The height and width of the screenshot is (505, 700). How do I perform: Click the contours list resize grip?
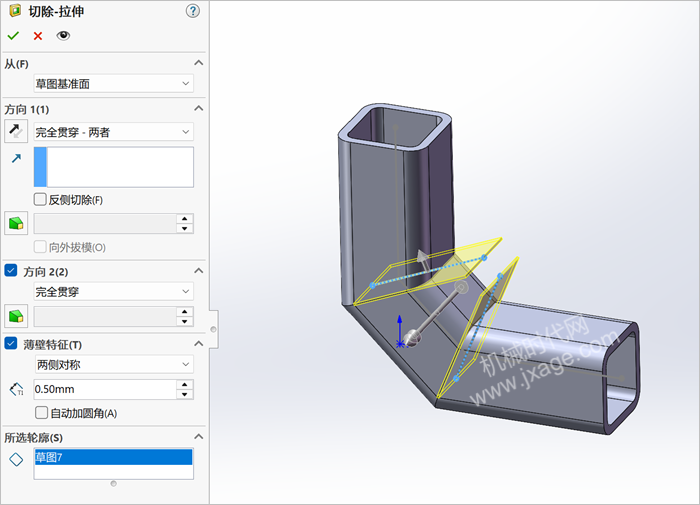(113, 484)
